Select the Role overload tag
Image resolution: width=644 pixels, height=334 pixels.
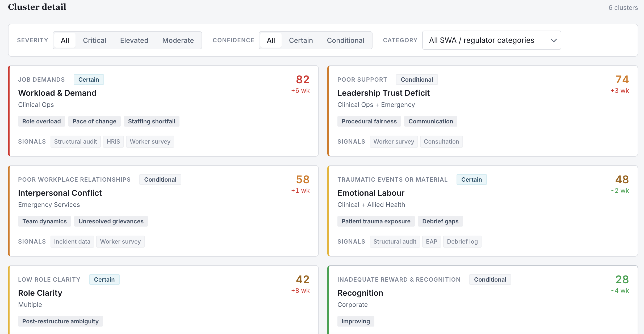(x=41, y=121)
